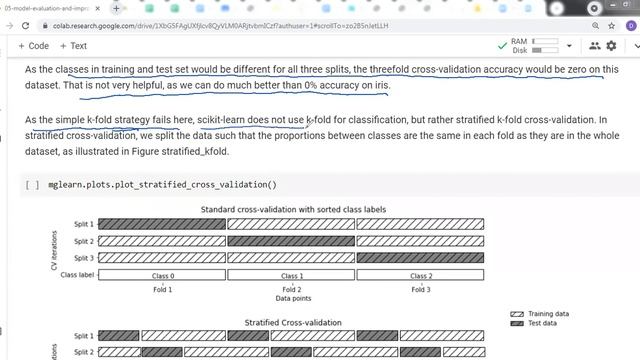640x360 pixels.
Task: Minimize the browser window
Action: (x=612, y=5)
